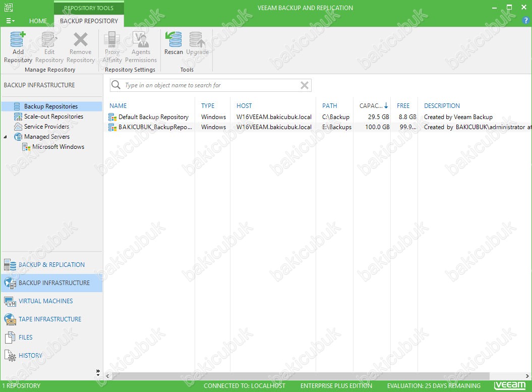Sort the list by Description column

coord(442,106)
